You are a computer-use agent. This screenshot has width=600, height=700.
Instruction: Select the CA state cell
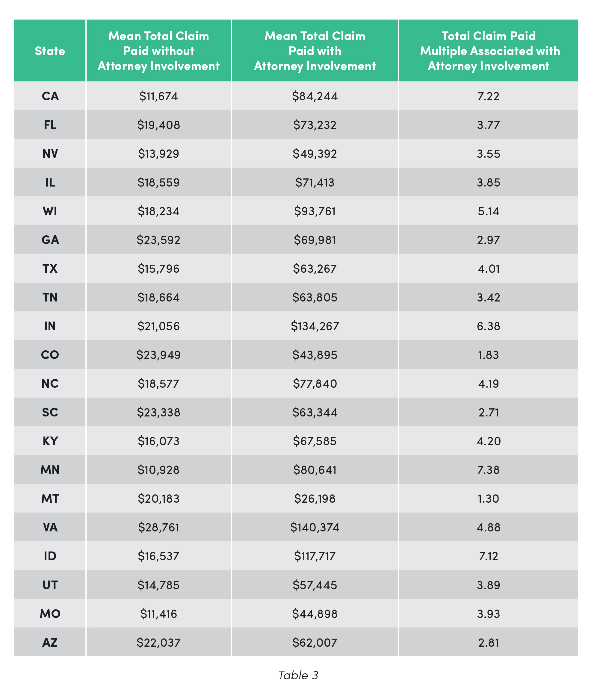50,96
